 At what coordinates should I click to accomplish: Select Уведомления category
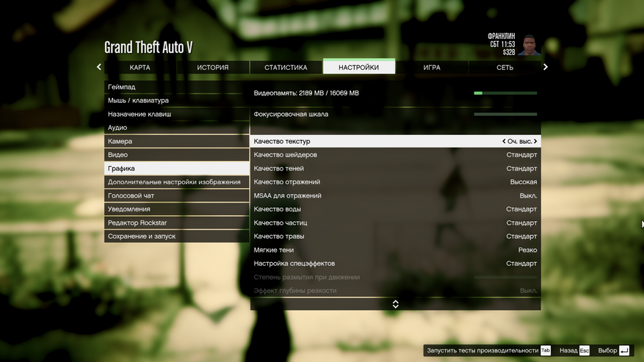[x=177, y=209]
